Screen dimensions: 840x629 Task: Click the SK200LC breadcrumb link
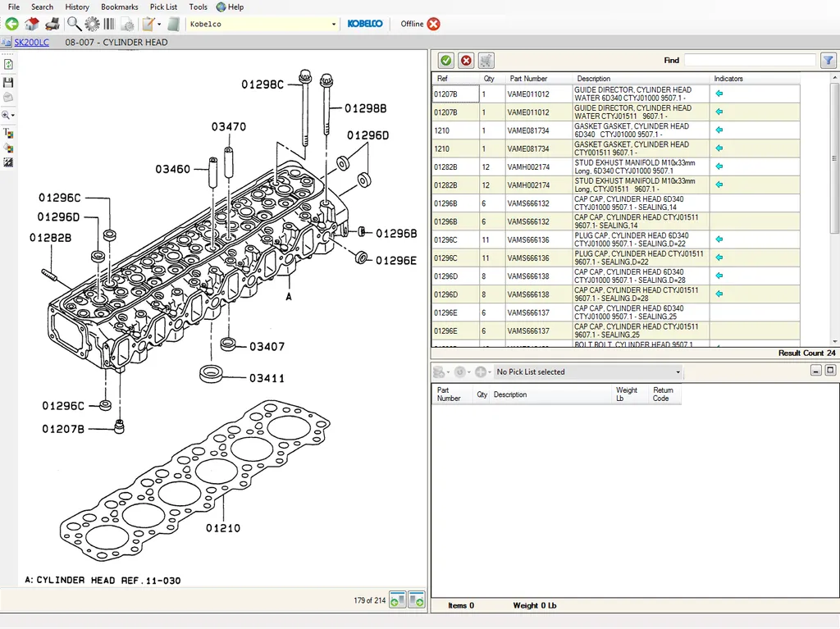coord(31,43)
